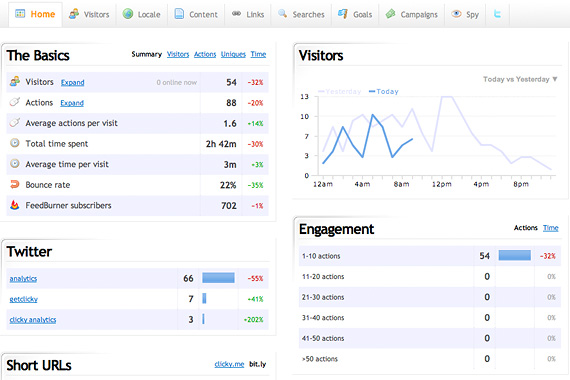
Task: Click the '+202%' change for clicky analytics
Action: [253, 320]
